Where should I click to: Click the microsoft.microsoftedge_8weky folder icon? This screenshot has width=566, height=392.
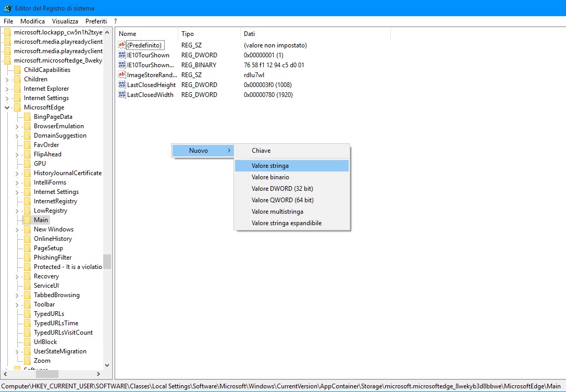tap(8, 60)
